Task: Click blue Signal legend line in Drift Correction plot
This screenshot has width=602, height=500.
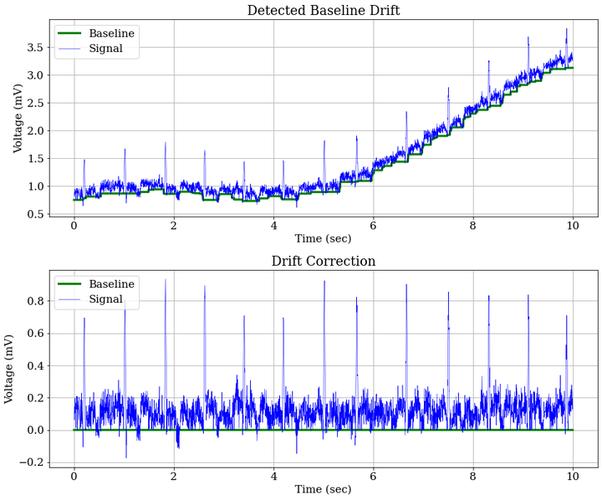Action: click(69, 299)
